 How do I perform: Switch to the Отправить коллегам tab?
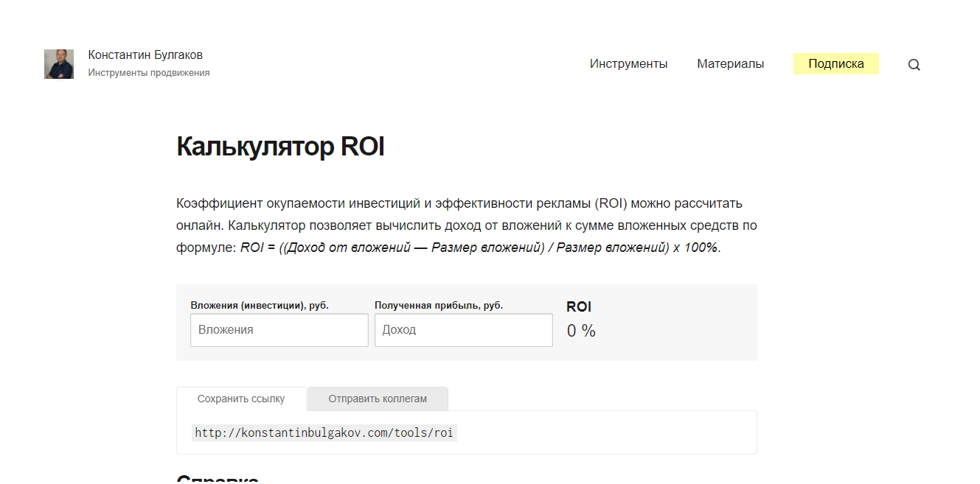tap(378, 399)
